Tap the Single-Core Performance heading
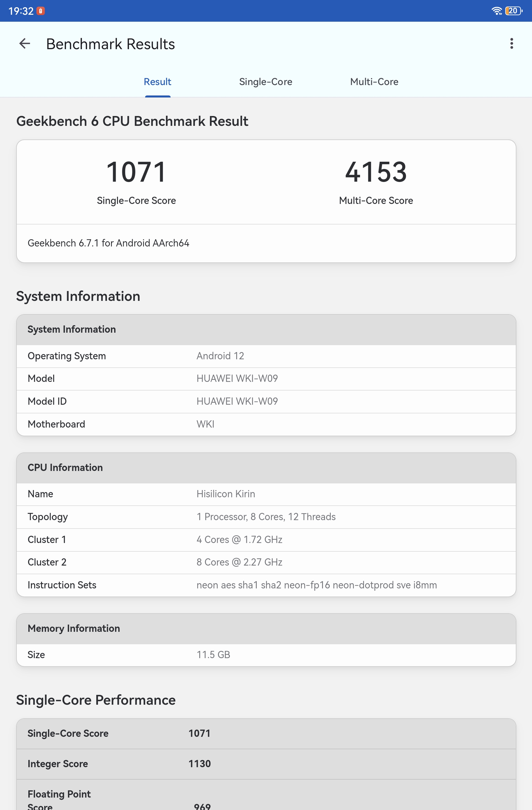532x810 pixels. pyautogui.click(x=96, y=700)
